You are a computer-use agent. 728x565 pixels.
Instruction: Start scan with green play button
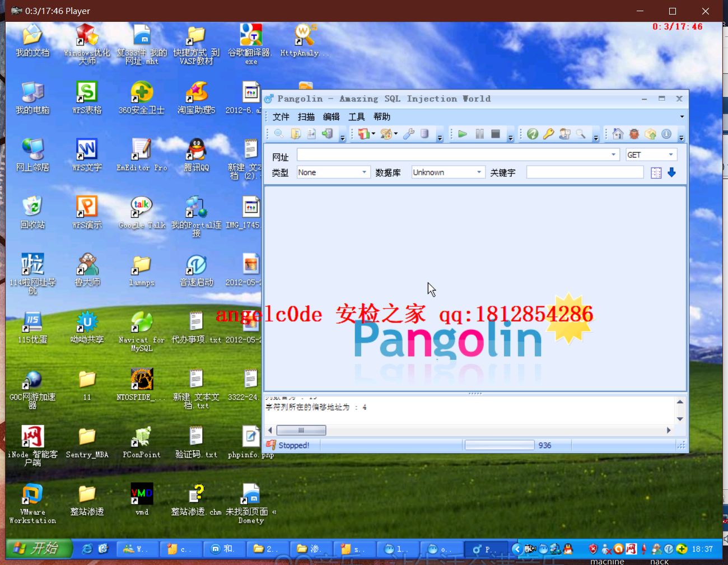tap(463, 134)
